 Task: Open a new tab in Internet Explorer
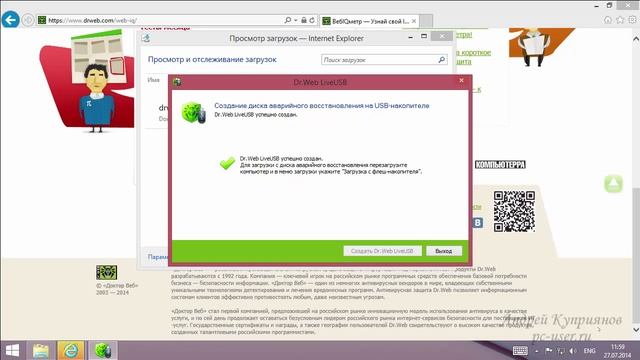tap(426, 21)
